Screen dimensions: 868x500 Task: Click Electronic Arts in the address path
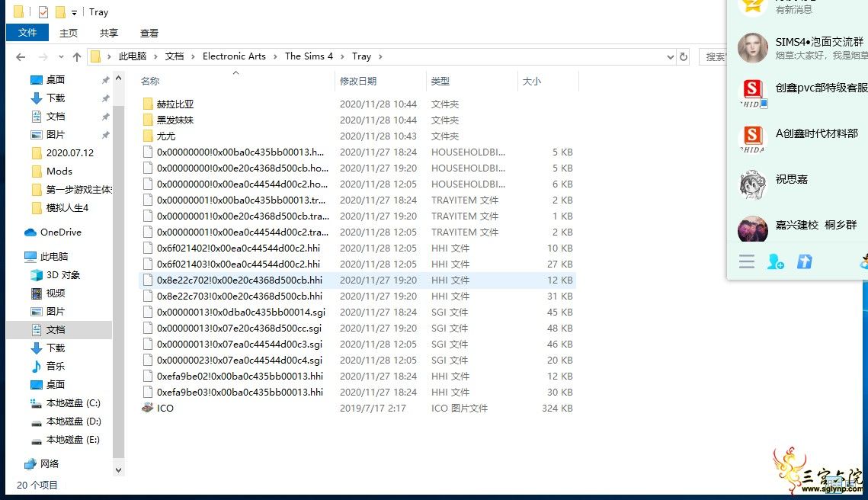(x=234, y=56)
